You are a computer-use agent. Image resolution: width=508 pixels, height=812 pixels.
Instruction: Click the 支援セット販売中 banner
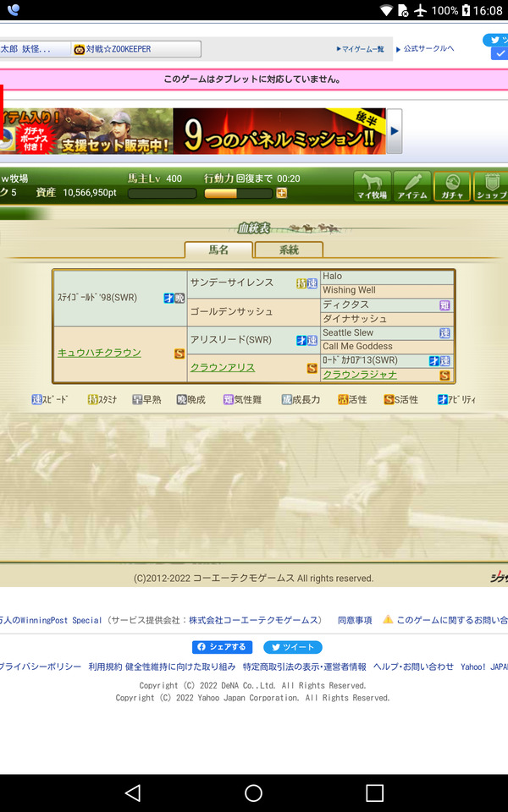click(x=86, y=131)
